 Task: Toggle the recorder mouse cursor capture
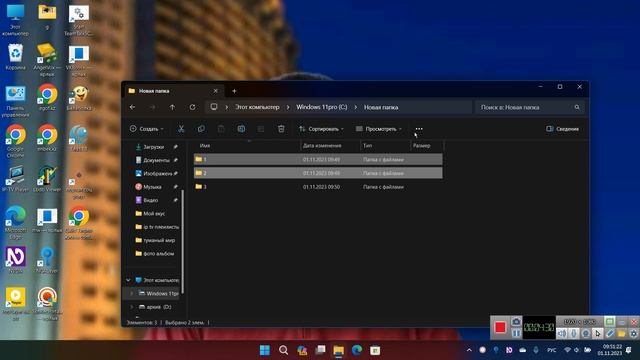pyautogui.click(x=598, y=333)
